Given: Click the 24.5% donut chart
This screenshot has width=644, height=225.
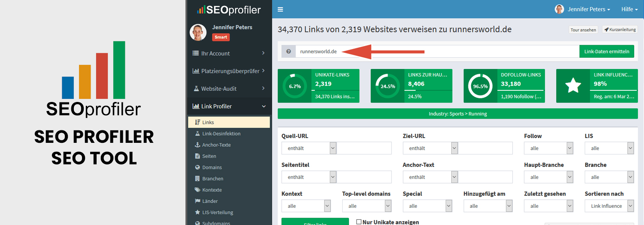Looking at the screenshot, I should pyautogui.click(x=388, y=86).
